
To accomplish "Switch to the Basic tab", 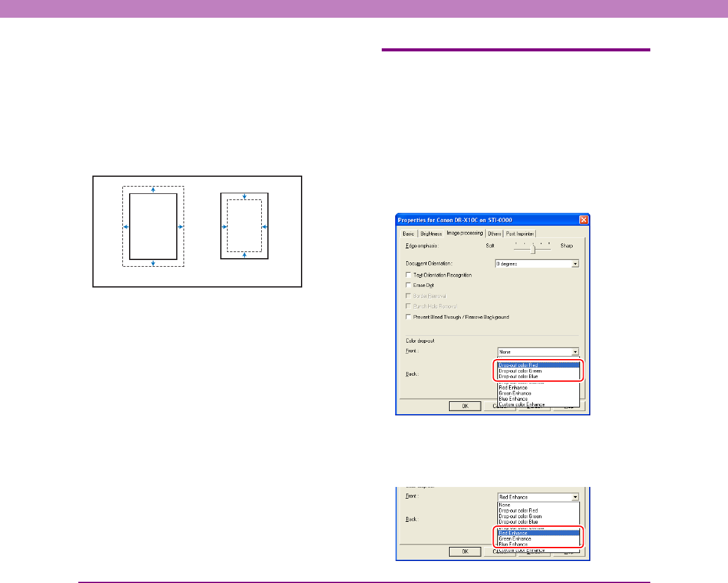I will [x=409, y=234].
